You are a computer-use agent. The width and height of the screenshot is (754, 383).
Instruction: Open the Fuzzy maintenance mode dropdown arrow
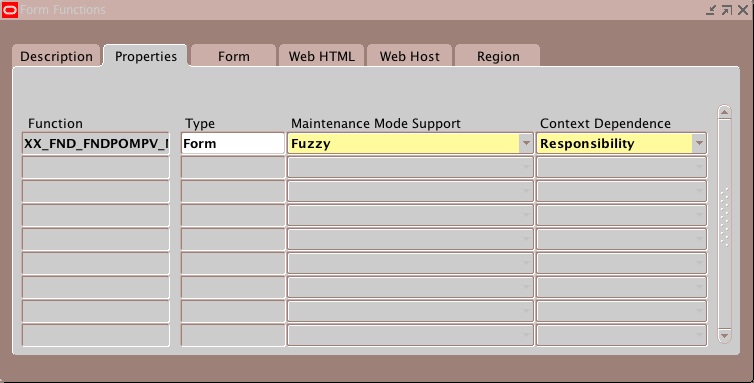[x=526, y=143]
